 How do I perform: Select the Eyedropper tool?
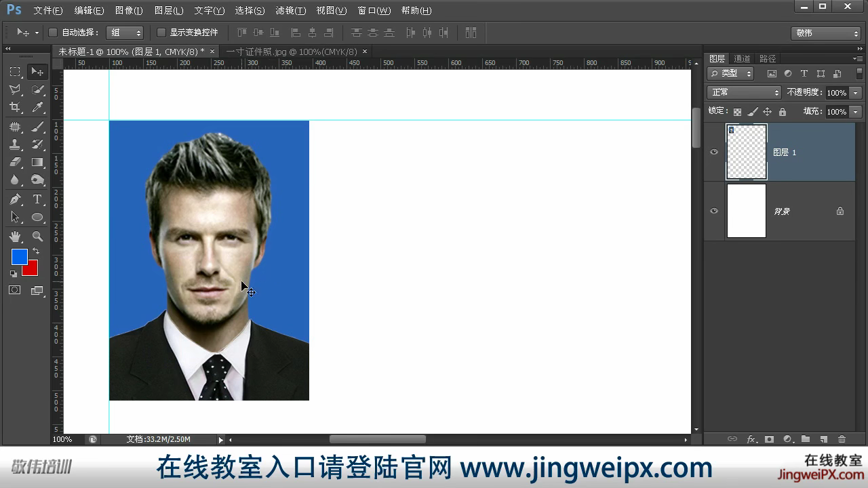pyautogui.click(x=37, y=107)
